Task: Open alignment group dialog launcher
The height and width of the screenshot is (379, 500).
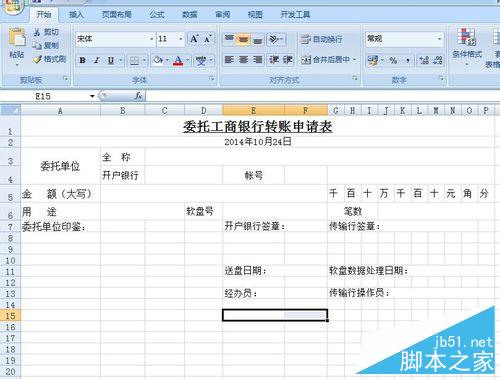Action: (x=355, y=79)
